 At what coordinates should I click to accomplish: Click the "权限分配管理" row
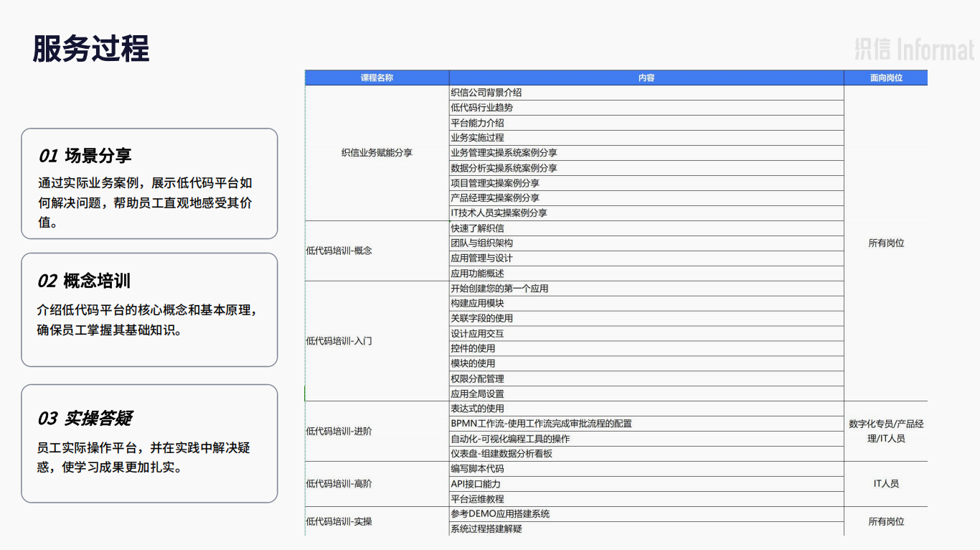point(646,379)
